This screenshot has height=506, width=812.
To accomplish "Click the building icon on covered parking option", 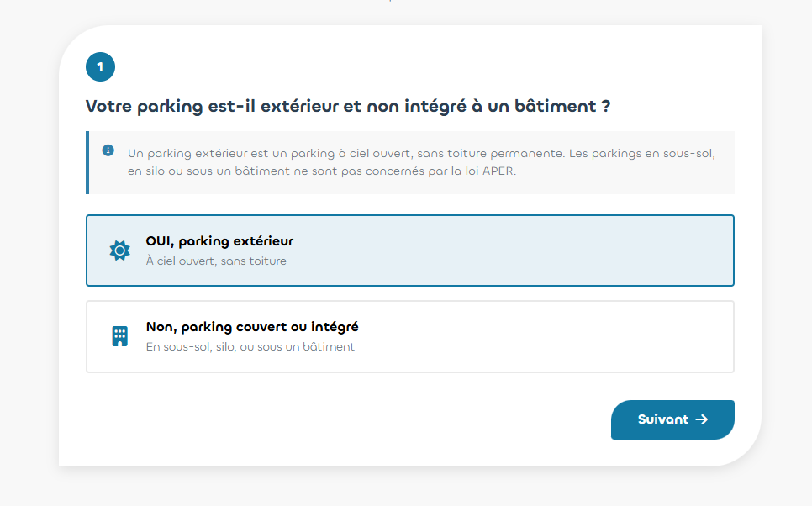I will click(x=120, y=336).
